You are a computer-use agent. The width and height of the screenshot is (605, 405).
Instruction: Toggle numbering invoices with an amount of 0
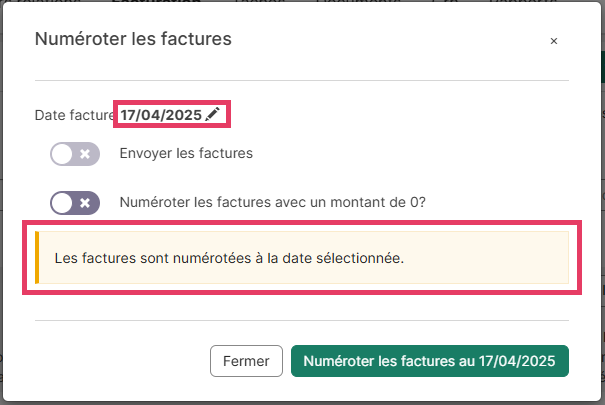(75, 203)
